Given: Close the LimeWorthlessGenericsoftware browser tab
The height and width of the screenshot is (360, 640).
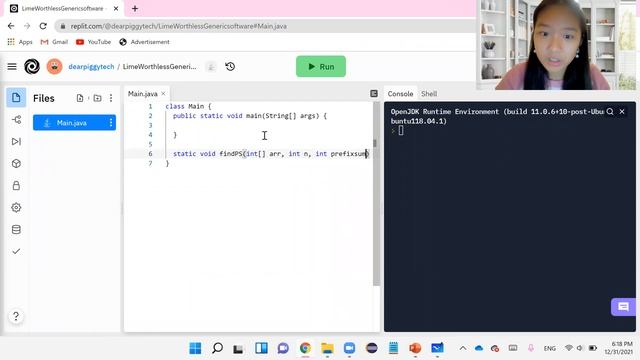Looking at the screenshot, I should (116, 8).
